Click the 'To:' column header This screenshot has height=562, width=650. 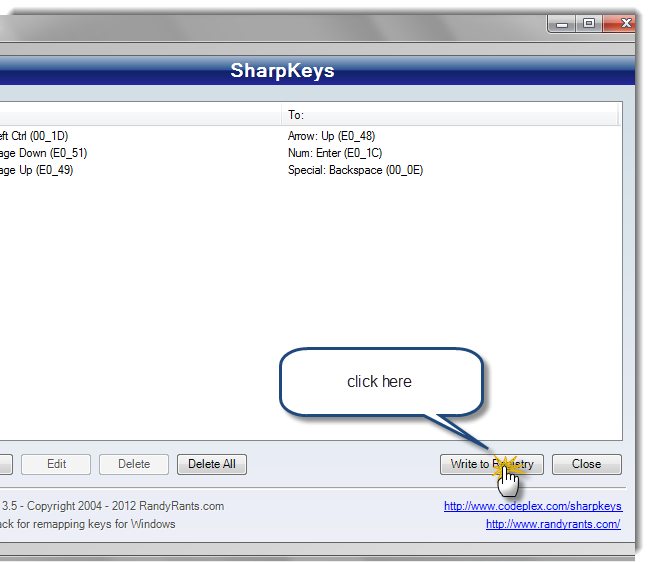tap(450, 114)
